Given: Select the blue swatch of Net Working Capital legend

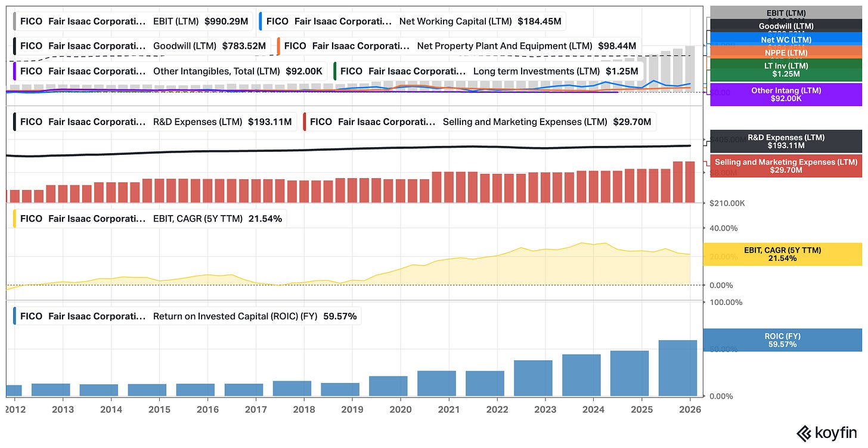Looking at the screenshot, I should click(262, 21).
